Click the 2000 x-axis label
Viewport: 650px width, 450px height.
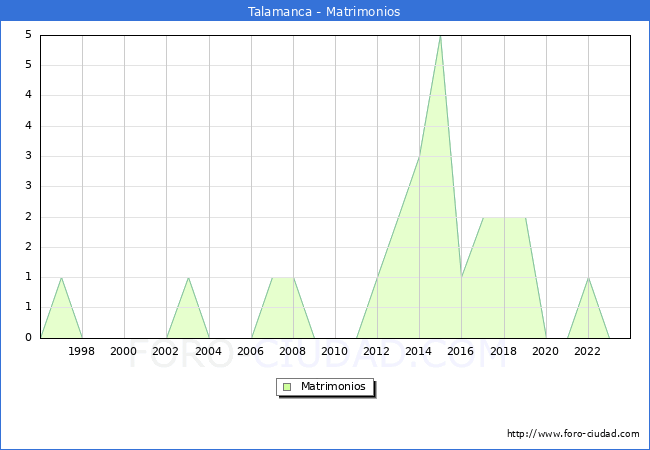(124, 351)
